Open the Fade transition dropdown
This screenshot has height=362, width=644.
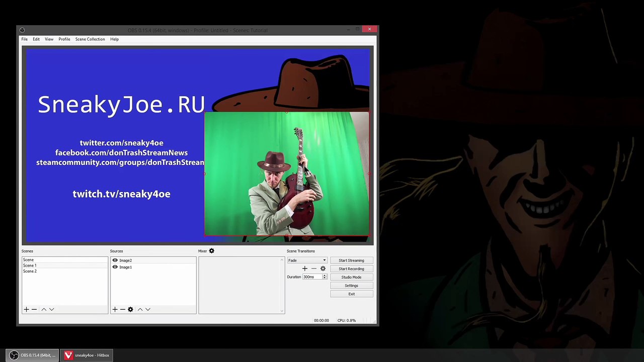pos(307,260)
